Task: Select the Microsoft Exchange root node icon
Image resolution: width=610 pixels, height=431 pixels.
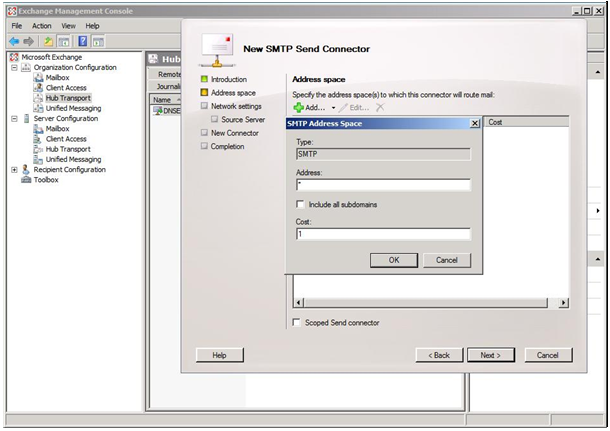Action: (x=14, y=57)
